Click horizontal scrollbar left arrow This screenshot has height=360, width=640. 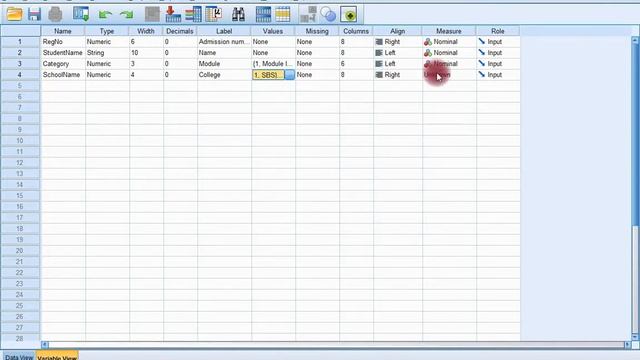(x=44, y=344)
